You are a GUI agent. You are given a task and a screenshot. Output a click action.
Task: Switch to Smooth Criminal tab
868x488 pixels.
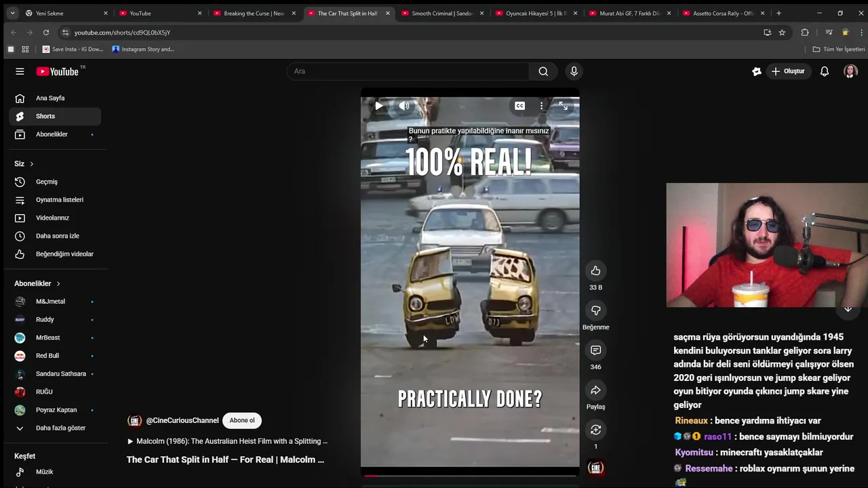coord(442,13)
